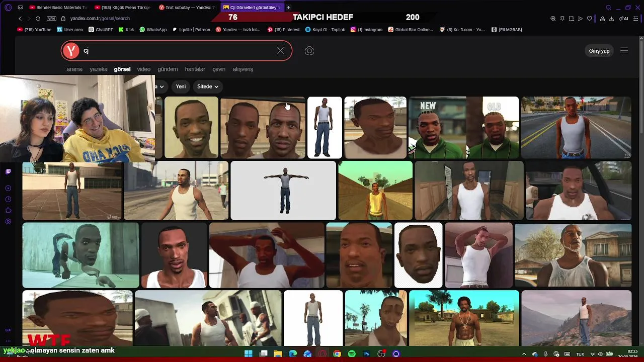644x362 pixels.
Task: Open Kick bookmark
Action: coord(126,30)
